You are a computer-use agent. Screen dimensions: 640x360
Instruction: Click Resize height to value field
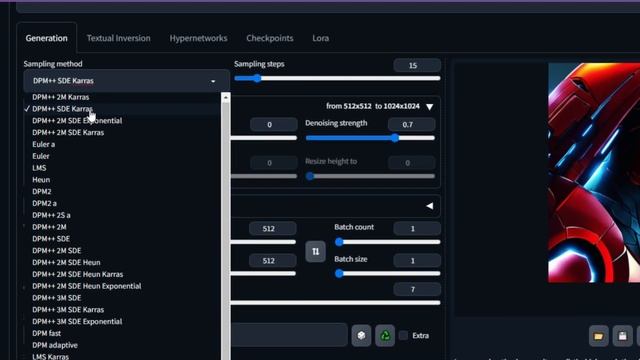point(411,163)
